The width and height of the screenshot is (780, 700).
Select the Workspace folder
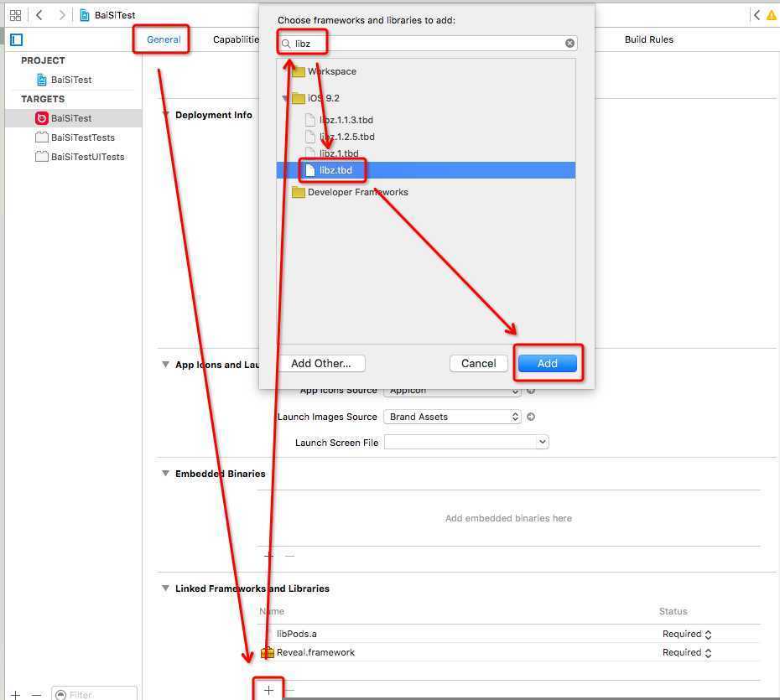[x=324, y=71]
